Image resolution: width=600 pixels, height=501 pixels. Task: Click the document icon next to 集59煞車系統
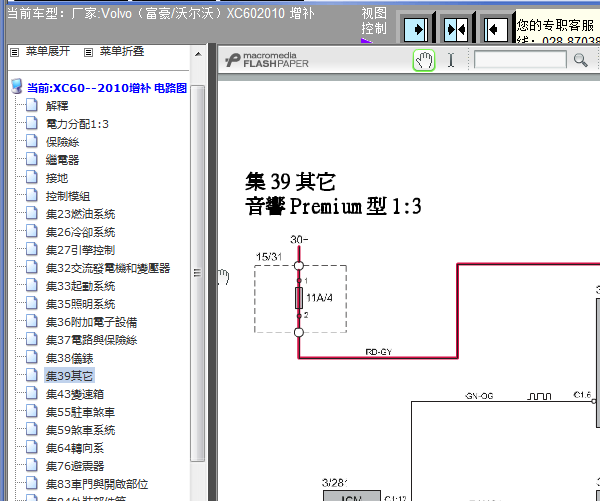32,429
